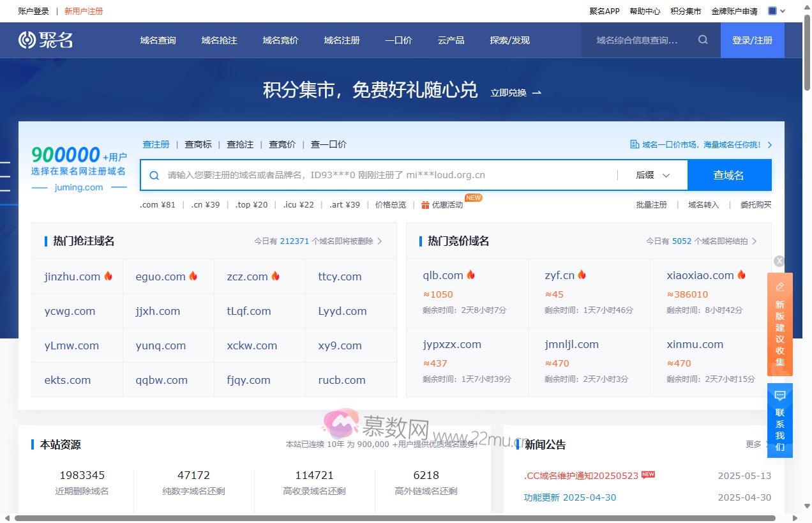The image size is (812, 523).
Task: Click the 查域名 search button
Action: point(730,174)
